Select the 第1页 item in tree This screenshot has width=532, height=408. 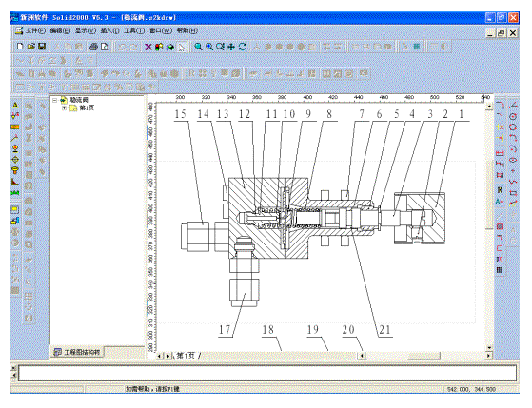[x=87, y=108]
